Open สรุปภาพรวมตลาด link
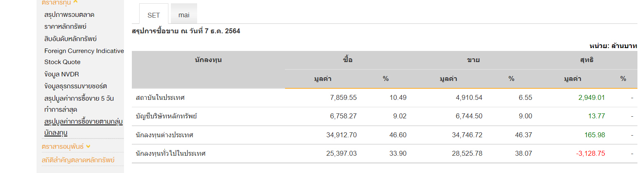Image resolution: width=644 pixels, height=173 pixels. (69, 15)
